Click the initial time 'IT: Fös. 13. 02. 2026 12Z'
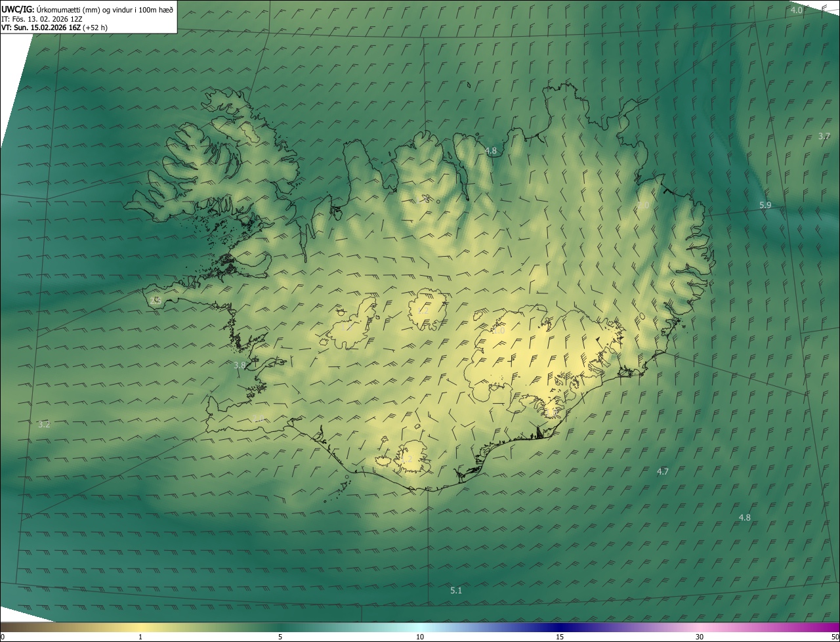The width and height of the screenshot is (840, 642). point(41,19)
